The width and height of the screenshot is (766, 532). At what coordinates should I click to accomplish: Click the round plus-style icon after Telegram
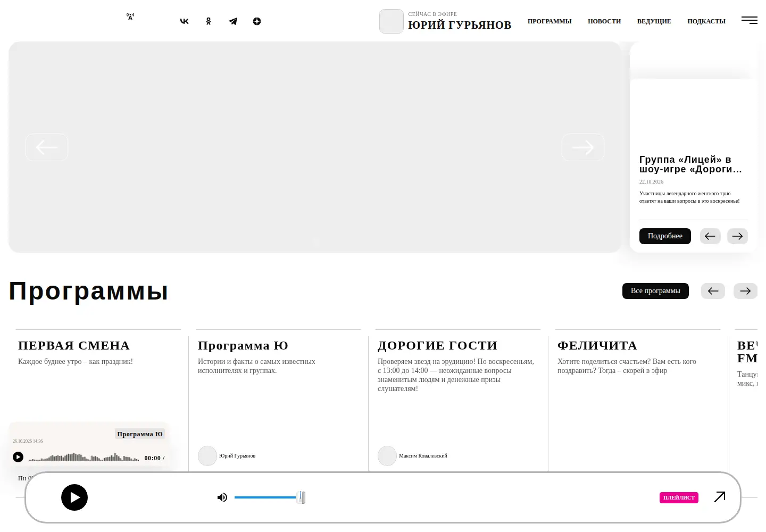pos(257,21)
